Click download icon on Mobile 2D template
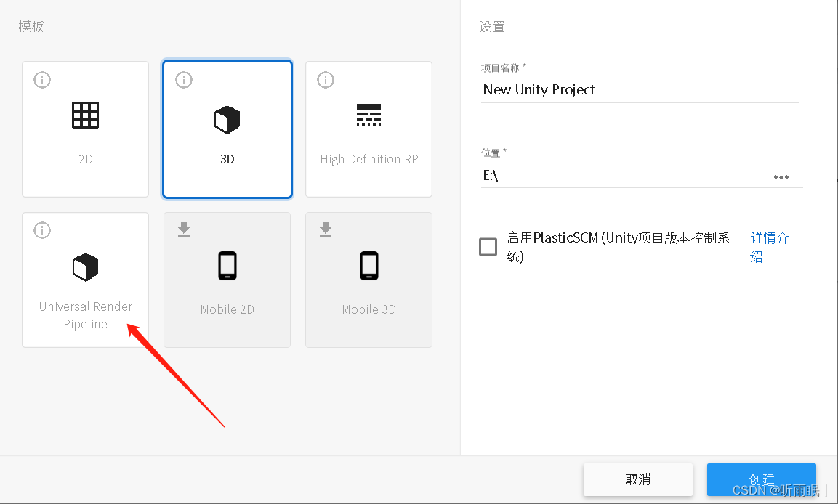 pos(184,229)
